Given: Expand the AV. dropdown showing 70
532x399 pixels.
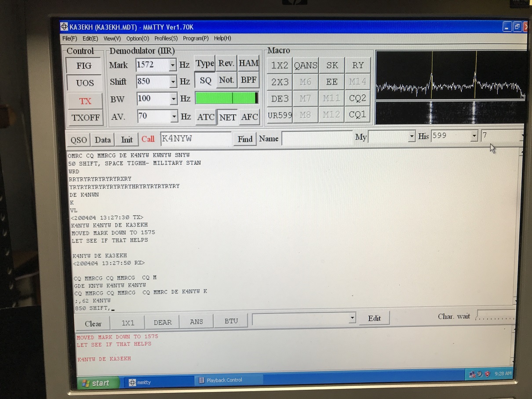Looking at the screenshot, I should click(174, 116).
